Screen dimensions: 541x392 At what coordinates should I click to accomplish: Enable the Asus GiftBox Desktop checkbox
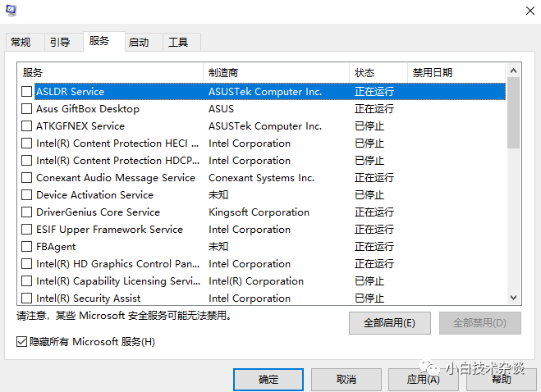(26, 108)
